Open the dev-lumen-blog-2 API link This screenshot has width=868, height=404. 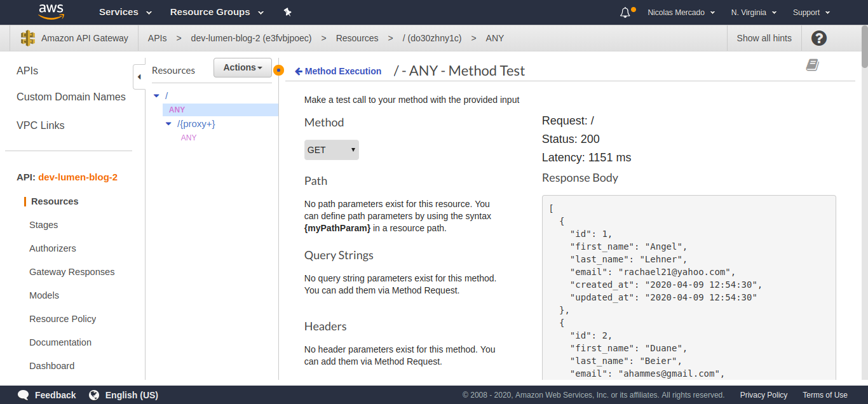click(x=78, y=177)
